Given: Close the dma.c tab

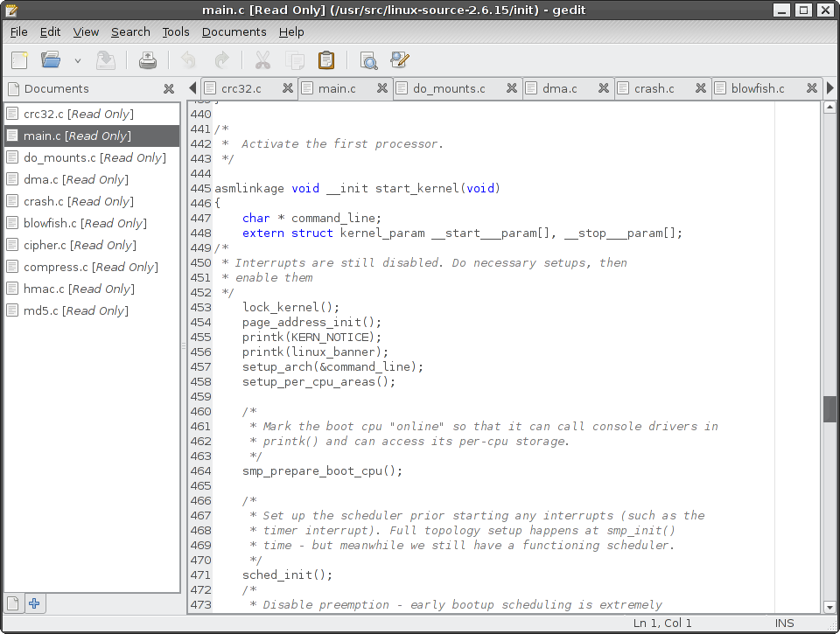Looking at the screenshot, I should click(604, 88).
